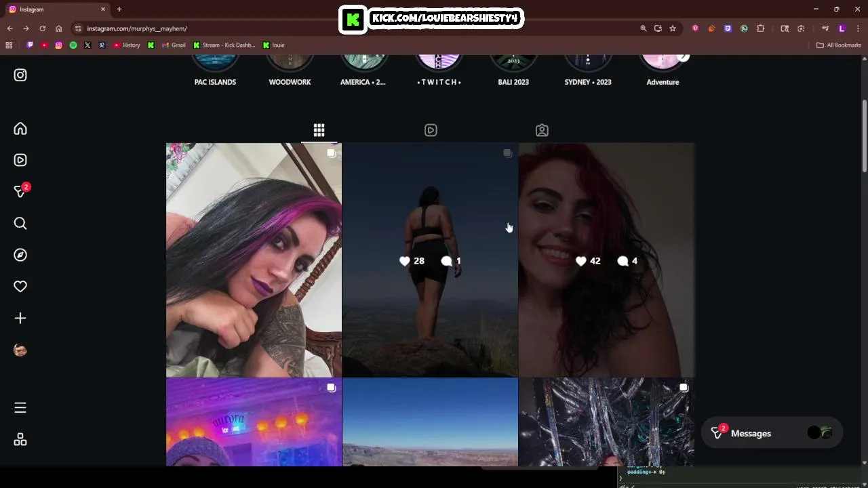
Task: Open Stream - Kick Dashboard bookmark
Action: tap(224, 45)
